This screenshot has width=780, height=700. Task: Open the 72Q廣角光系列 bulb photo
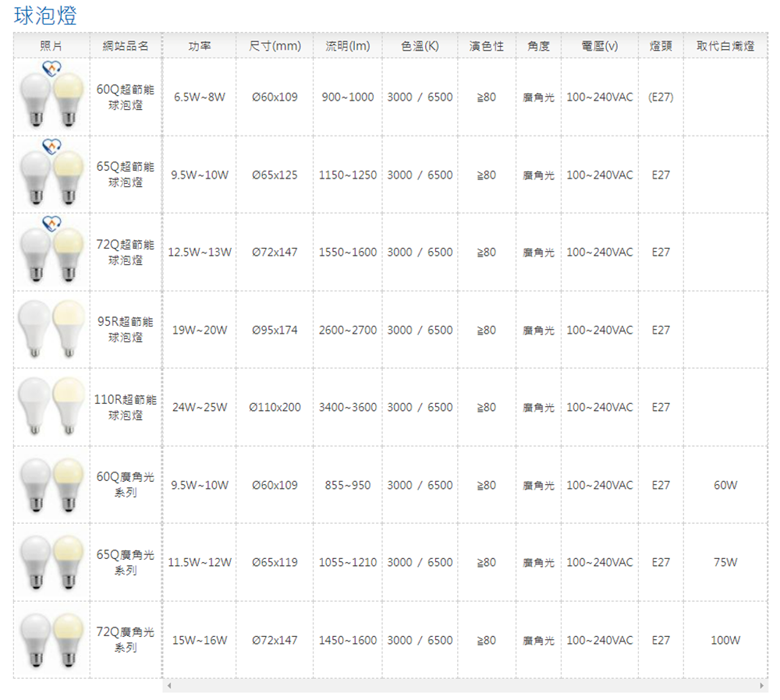tap(51, 640)
